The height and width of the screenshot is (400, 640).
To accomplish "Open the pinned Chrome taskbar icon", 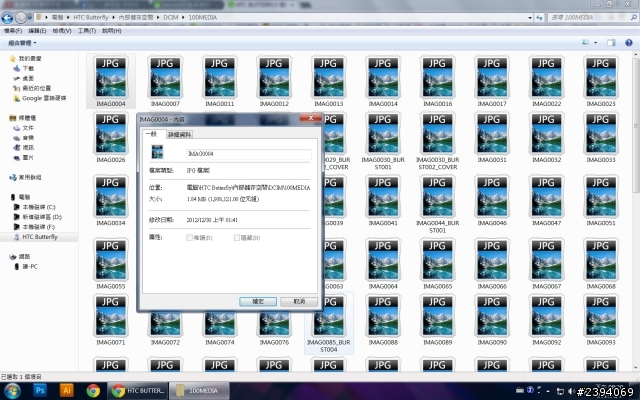I will pyautogui.click(x=93, y=391).
